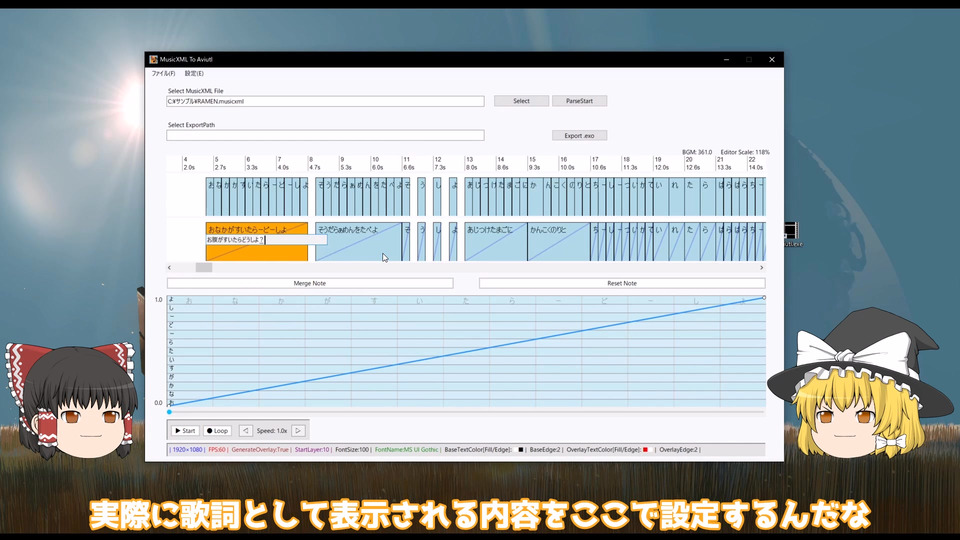This screenshot has width=960, height=540.
Task: Click the Reset Note button
Action: click(622, 283)
